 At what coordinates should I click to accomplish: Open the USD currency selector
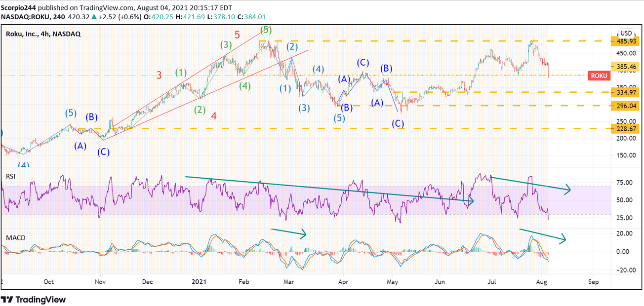(x=627, y=33)
